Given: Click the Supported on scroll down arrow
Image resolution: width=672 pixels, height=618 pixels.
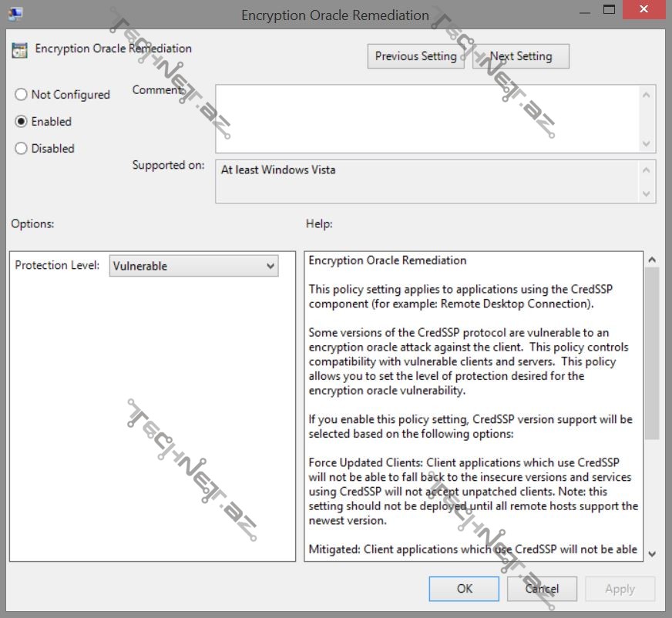Looking at the screenshot, I should point(647,194).
